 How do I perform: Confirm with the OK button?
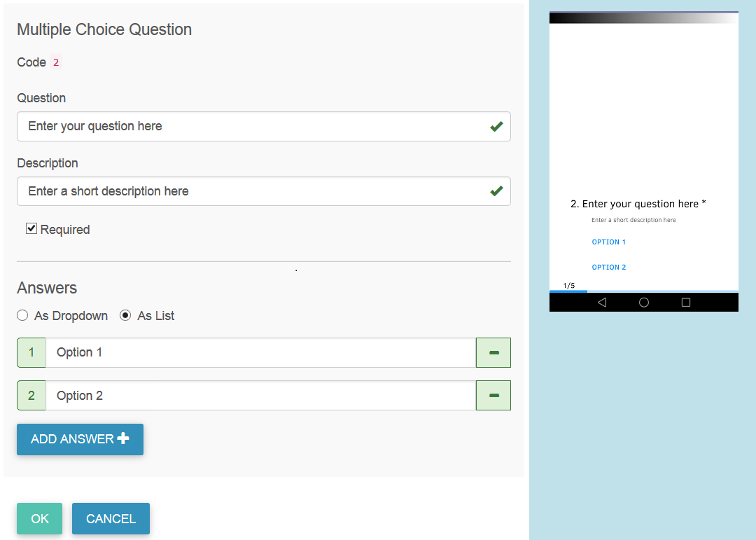tap(39, 519)
